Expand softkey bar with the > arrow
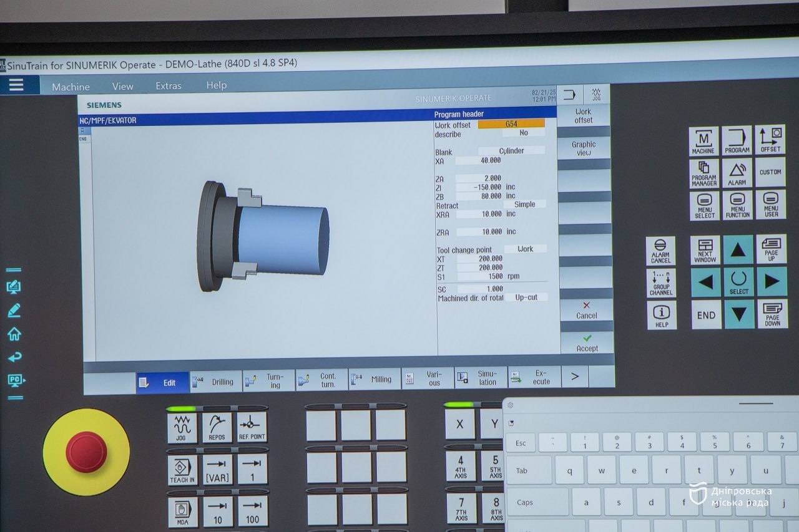The height and width of the screenshot is (532, 799). pos(575,377)
